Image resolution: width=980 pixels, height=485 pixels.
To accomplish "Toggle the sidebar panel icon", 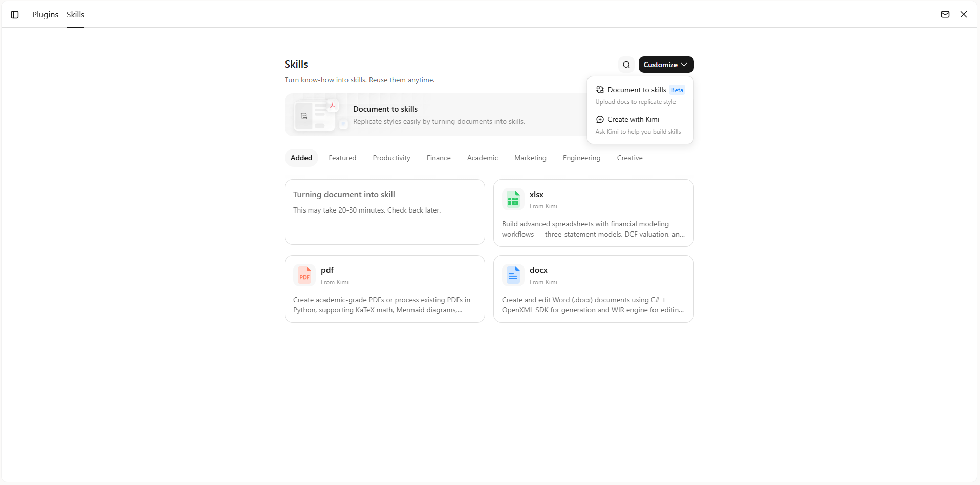I will [15, 15].
